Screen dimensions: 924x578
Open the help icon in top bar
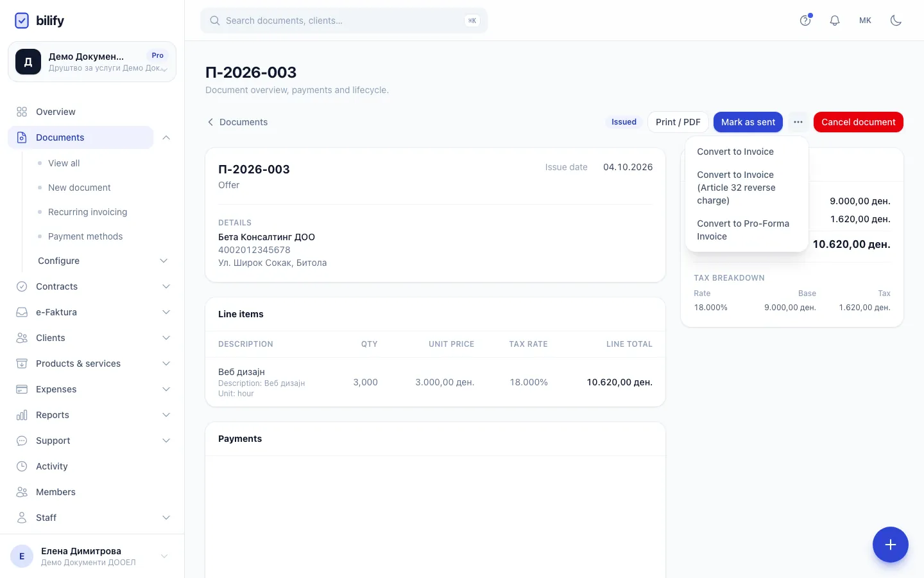805,21
